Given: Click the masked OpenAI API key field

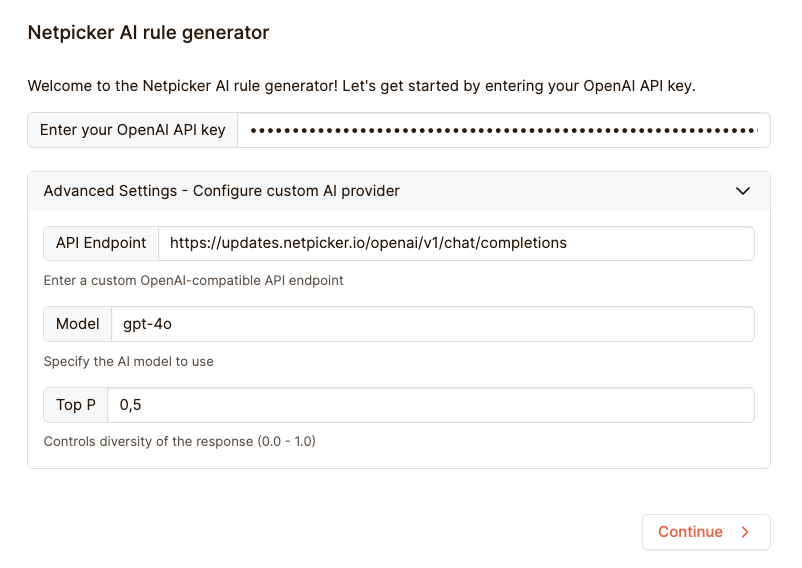Looking at the screenshot, I should point(503,130).
